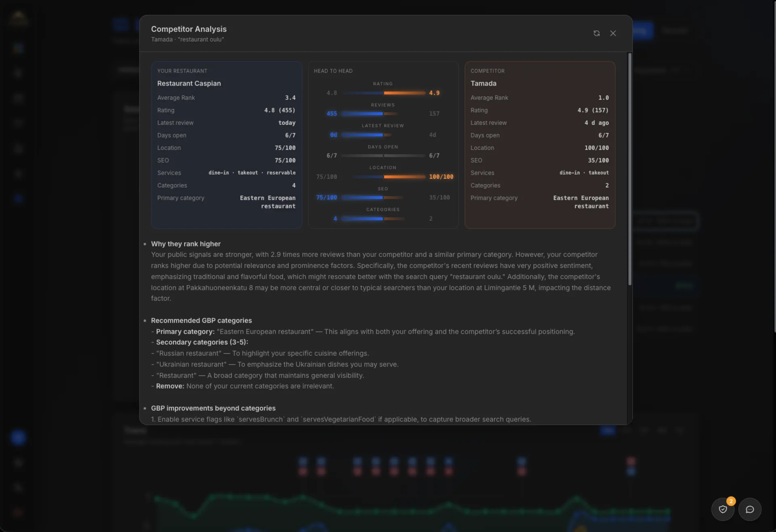Click the "Secondary categories (3-5):" line

[200, 342]
